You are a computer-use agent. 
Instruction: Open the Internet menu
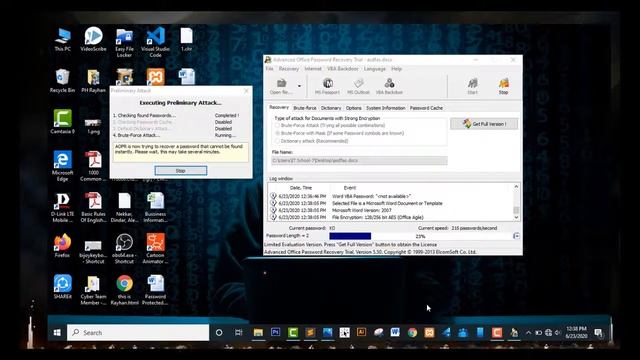pyautogui.click(x=313, y=69)
